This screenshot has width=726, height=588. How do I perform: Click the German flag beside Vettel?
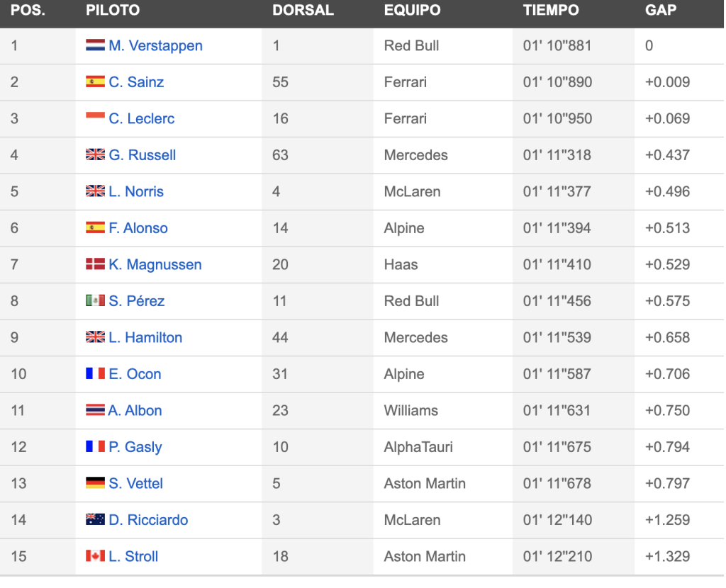[x=95, y=483]
